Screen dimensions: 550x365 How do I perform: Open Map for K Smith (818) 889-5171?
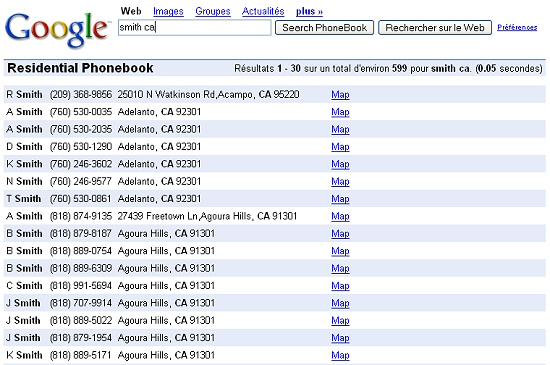coord(340,355)
